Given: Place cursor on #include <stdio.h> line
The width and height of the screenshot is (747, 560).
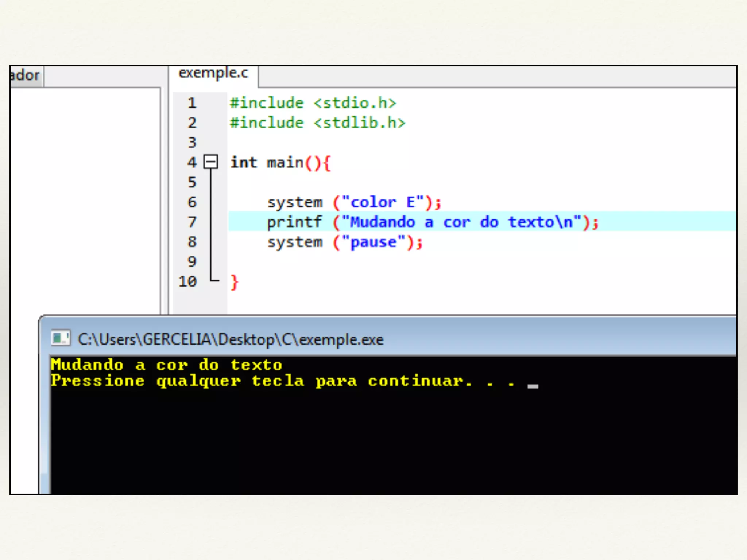Looking at the screenshot, I should point(313,103).
